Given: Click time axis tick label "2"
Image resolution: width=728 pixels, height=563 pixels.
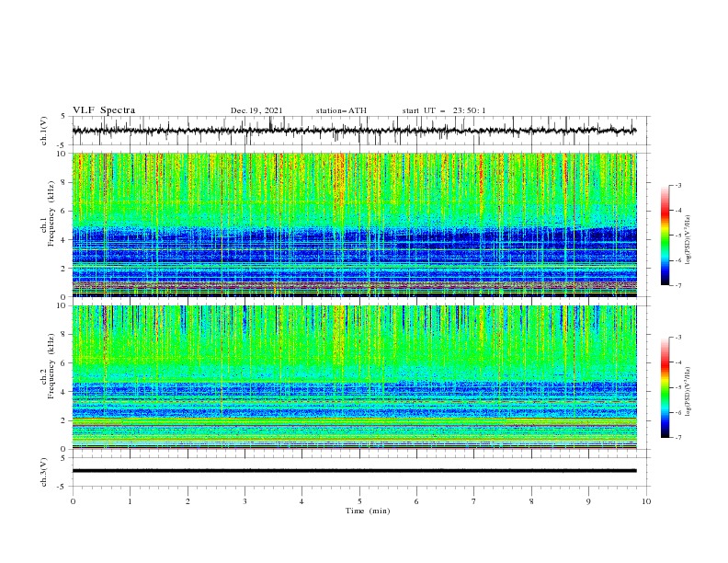Looking at the screenshot, I should [x=188, y=501].
